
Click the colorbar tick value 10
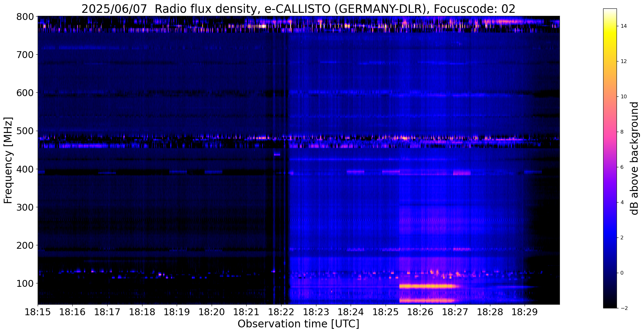624,97
